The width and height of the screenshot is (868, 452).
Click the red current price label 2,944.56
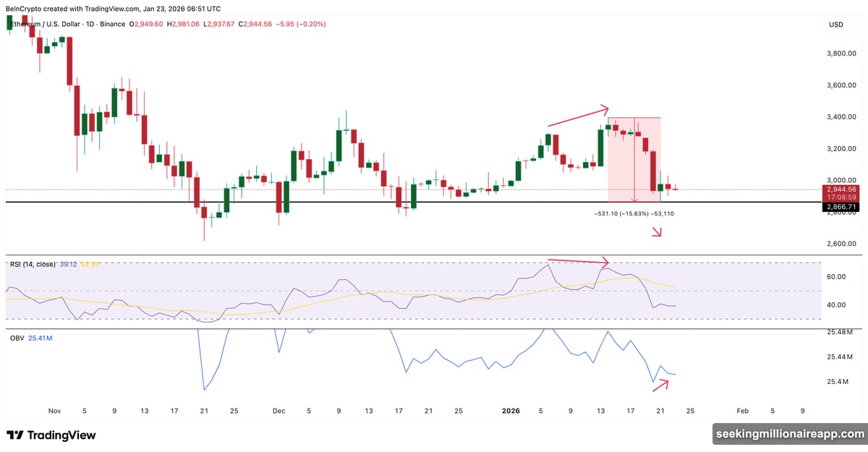[841, 189]
